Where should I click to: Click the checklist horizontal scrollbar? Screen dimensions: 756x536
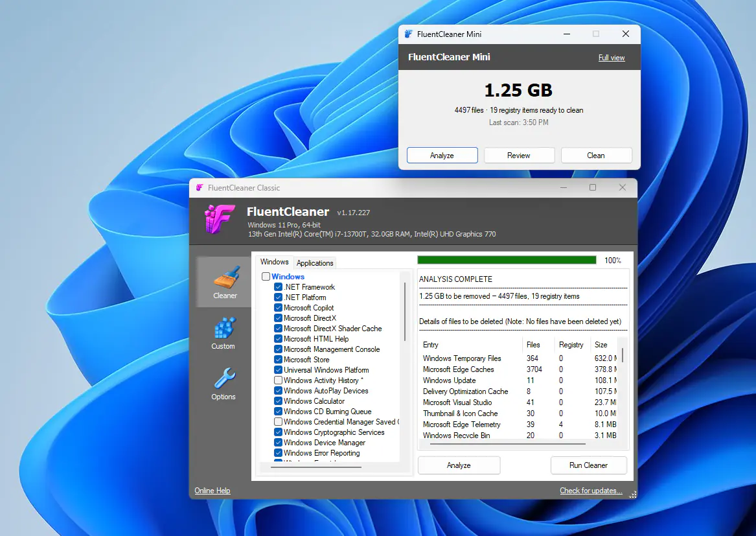[315, 467]
